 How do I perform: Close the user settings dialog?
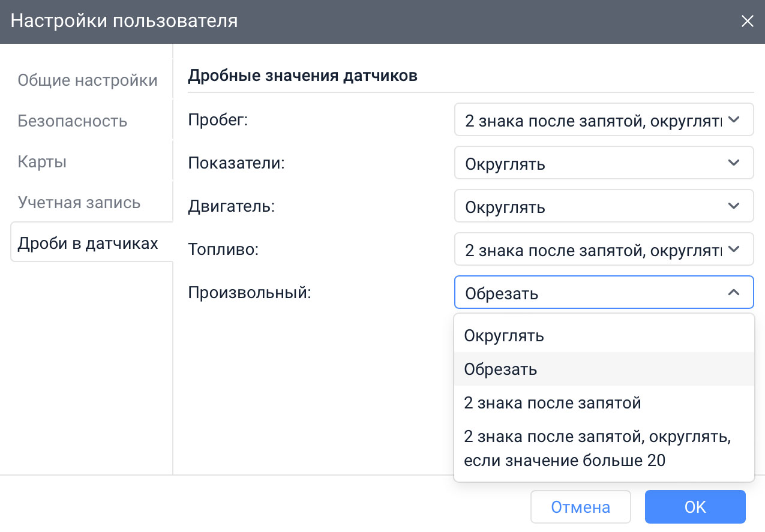click(x=748, y=21)
